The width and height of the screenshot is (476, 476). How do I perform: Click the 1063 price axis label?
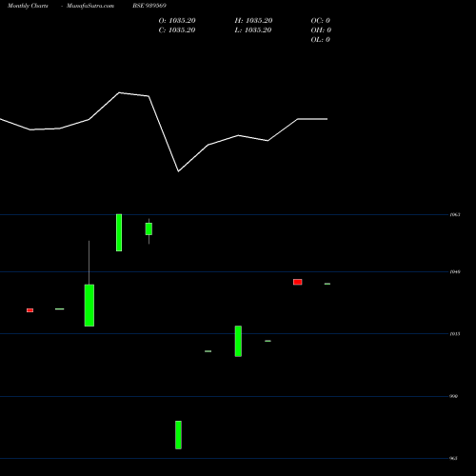455,215
